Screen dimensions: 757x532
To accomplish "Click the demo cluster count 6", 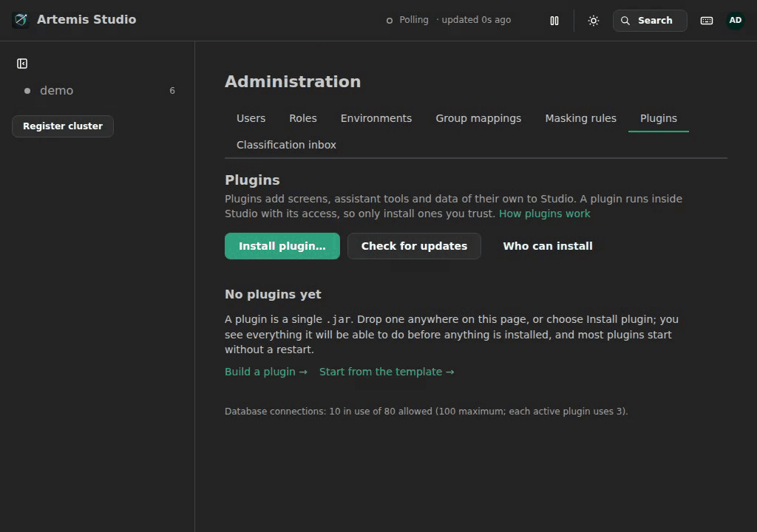I will click(x=172, y=91).
